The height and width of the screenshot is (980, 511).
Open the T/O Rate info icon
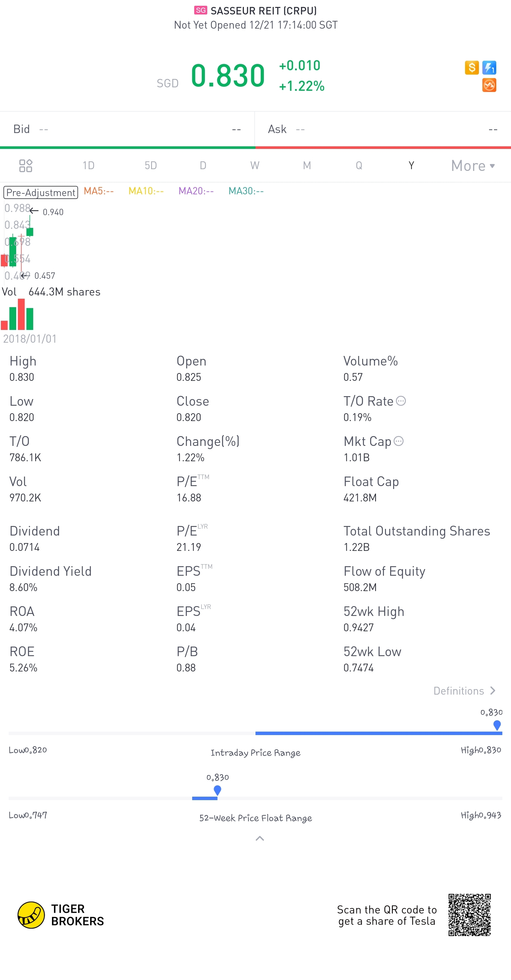(401, 401)
